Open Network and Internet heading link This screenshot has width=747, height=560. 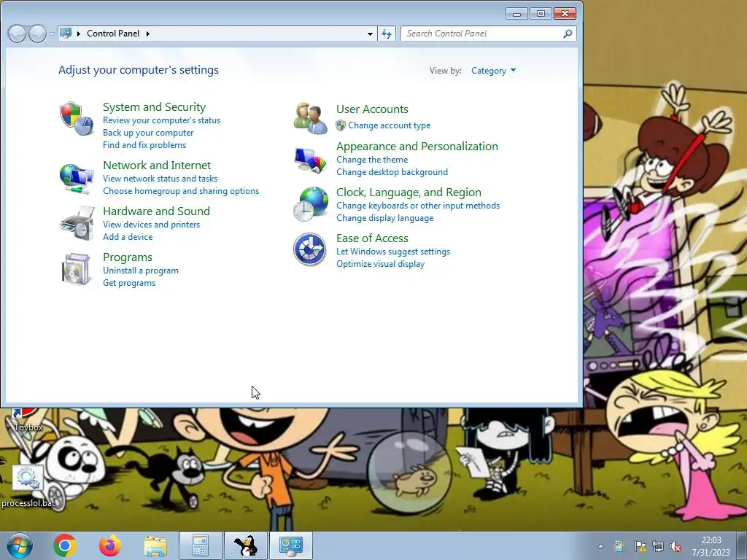pos(157,166)
